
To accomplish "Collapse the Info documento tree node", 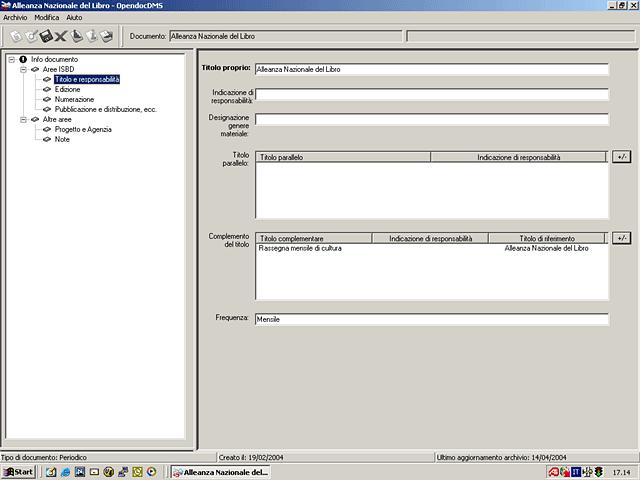I will pyautogui.click(x=12, y=60).
